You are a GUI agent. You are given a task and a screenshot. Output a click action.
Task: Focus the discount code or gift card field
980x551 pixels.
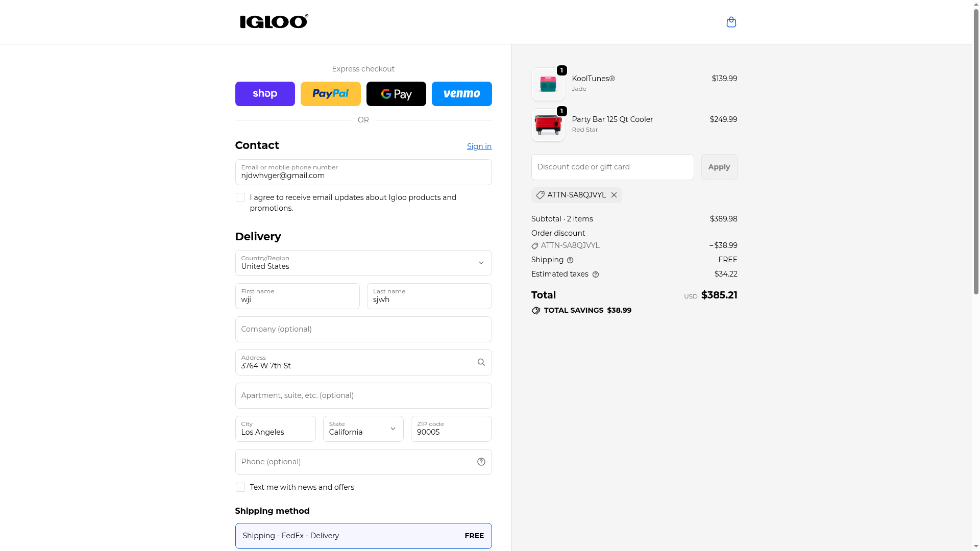point(612,167)
